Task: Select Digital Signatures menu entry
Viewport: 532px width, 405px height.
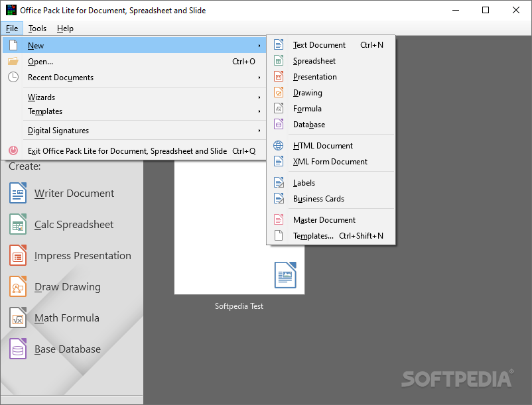Action: pos(134,131)
